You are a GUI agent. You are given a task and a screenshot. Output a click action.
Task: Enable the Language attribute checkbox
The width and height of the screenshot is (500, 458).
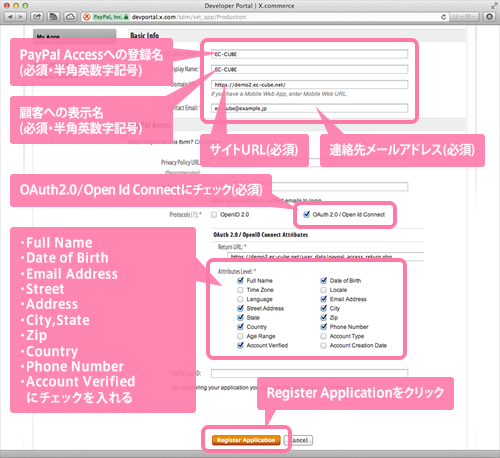(240, 299)
